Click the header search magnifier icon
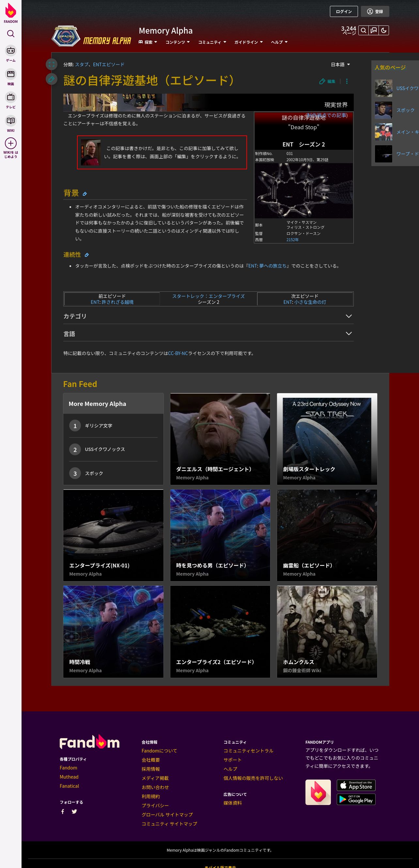The width and height of the screenshot is (419, 868). 364,30
